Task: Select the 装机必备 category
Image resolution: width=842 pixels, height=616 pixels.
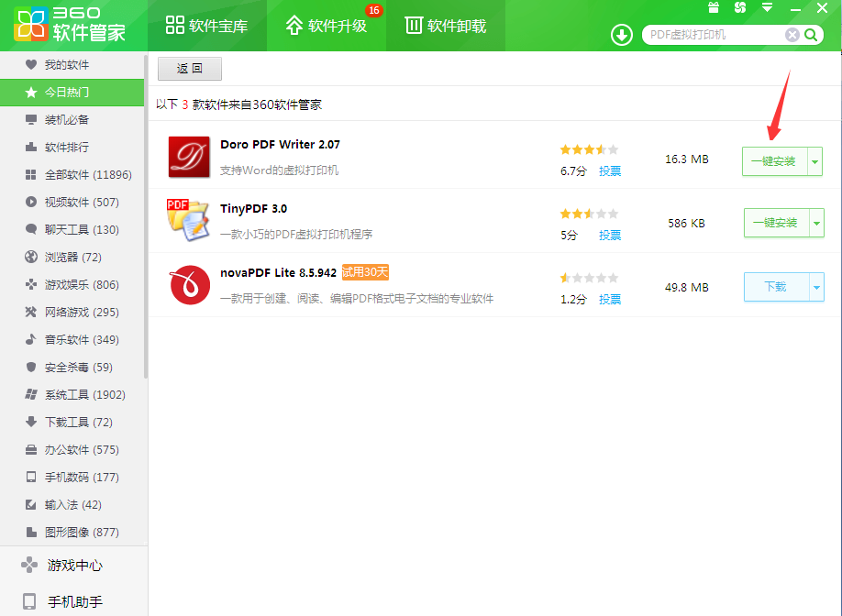Action: (72, 120)
